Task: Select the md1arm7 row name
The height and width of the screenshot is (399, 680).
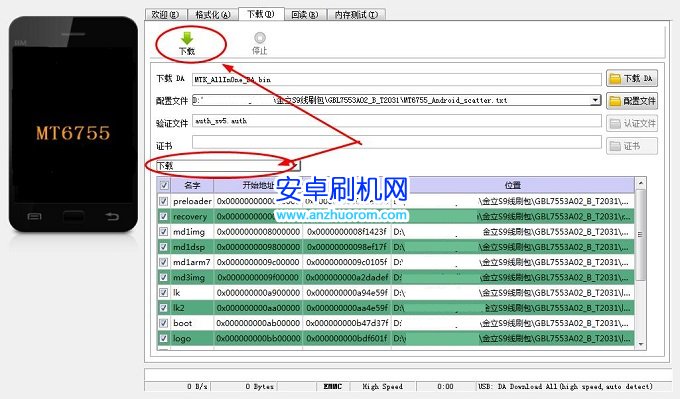Action: pos(192,262)
